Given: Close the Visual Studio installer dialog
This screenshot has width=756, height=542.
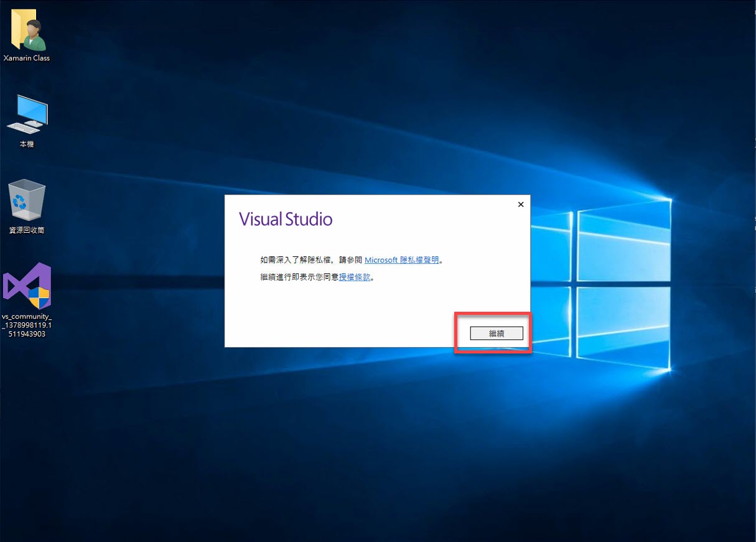Looking at the screenshot, I should (x=521, y=204).
